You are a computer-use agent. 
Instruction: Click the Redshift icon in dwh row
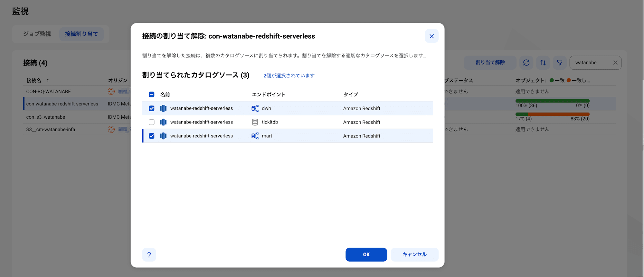pos(163,108)
